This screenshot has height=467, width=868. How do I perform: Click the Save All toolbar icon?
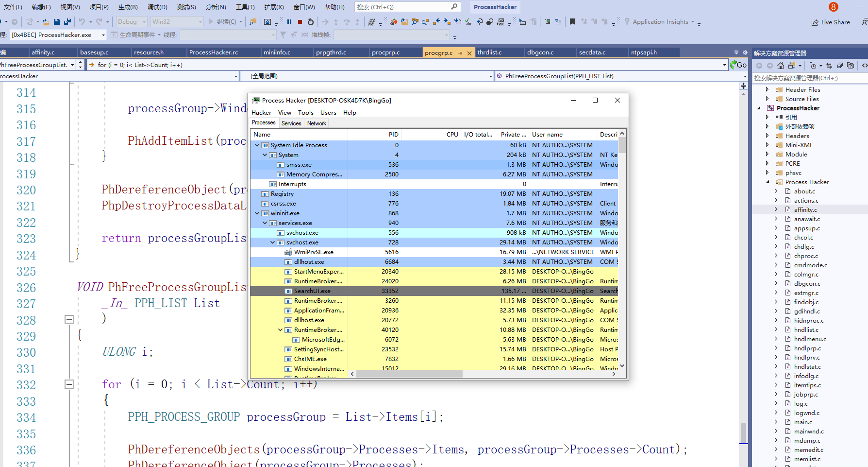point(67,22)
